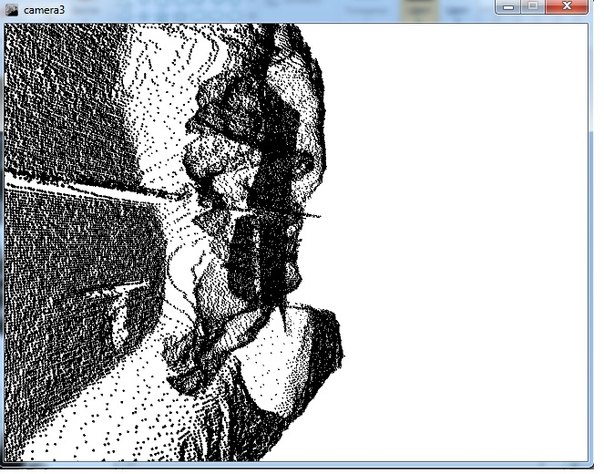Image resolution: width=604 pixels, height=474 pixels.
Task: Click the camera3 window icon
Action: (x=12, y=10)
